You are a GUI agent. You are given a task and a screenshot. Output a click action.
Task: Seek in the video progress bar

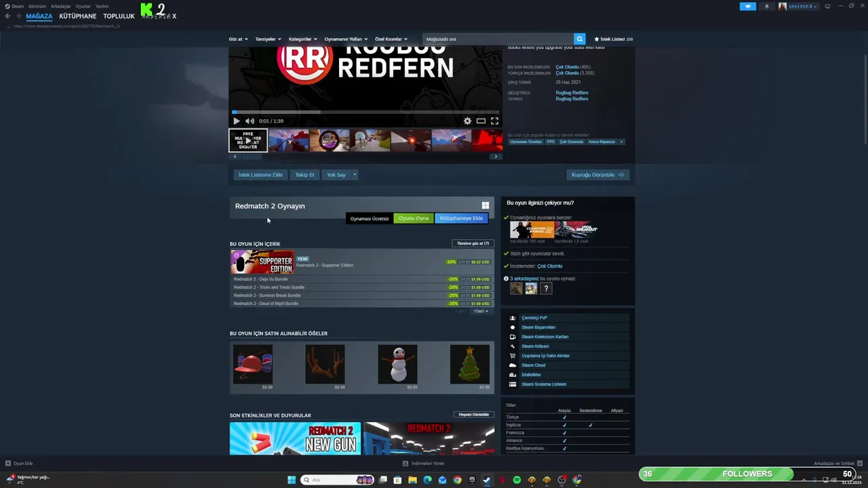pyautogui.click(x=366, y=112)
